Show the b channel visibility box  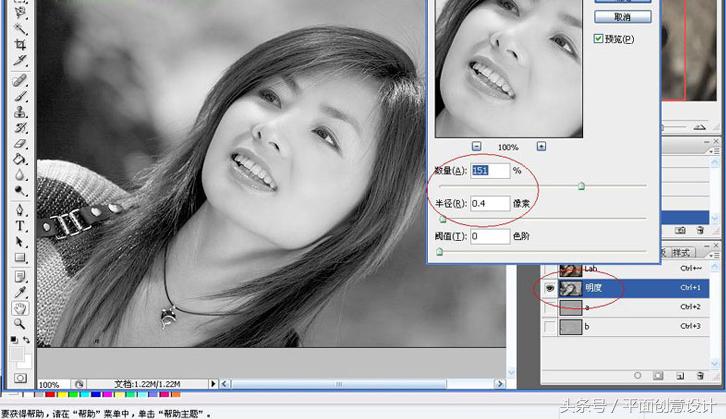[x=549, y=327]
